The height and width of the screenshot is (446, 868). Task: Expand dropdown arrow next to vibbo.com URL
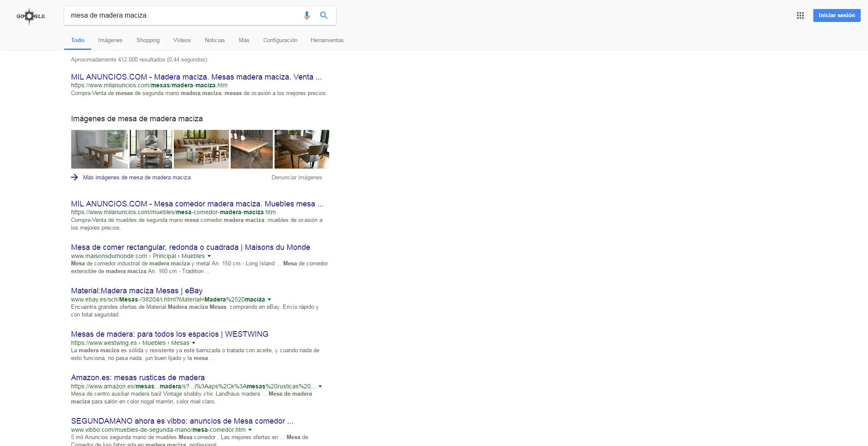[x=250, y=430]
